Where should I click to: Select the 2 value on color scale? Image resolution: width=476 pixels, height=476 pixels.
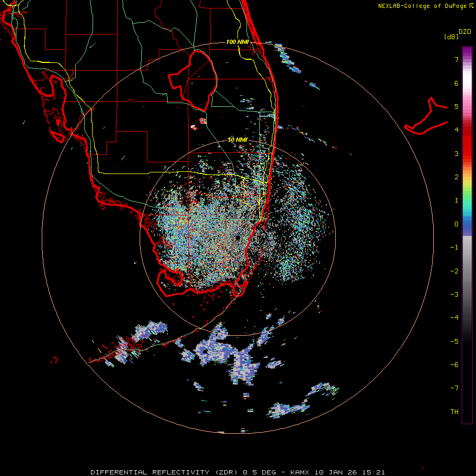(x=456, y=177)
